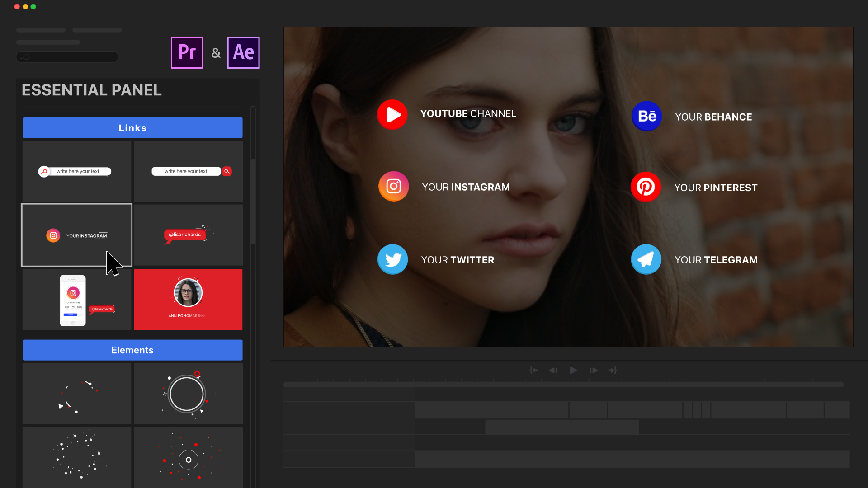Click the Pinterest icon overlay
The height and width of the screenshot is (488, 868).
[646, 187]
